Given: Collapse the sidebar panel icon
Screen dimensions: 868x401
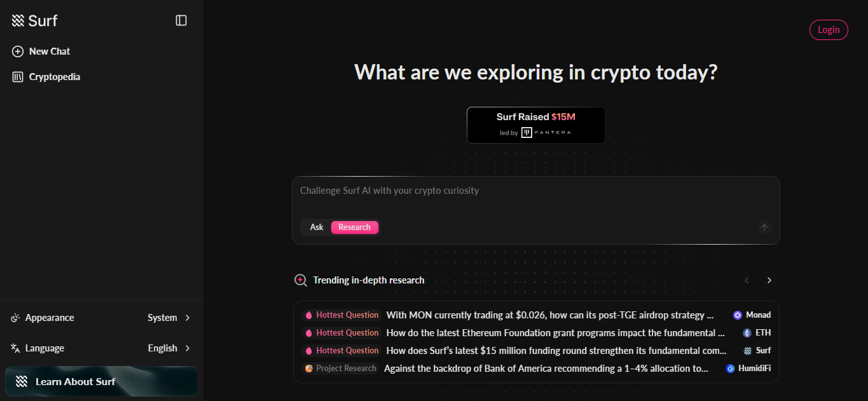Looking at the screenshot, I should coord(181,20).
